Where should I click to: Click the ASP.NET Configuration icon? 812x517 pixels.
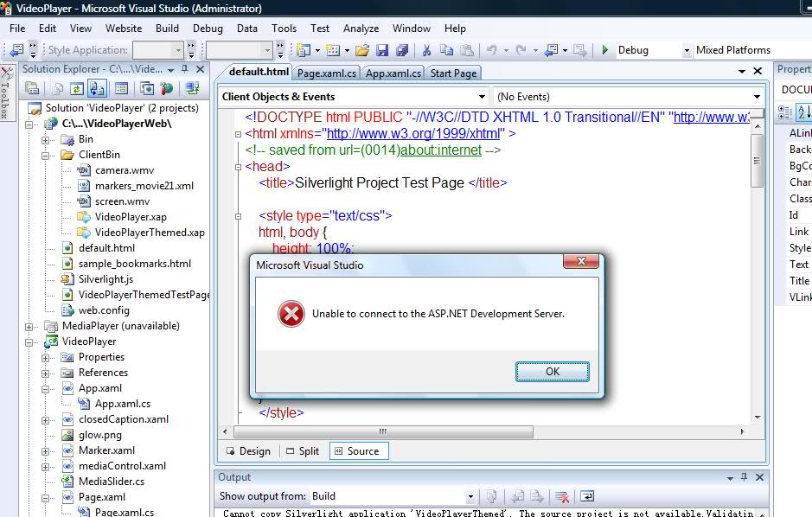(167, 88)
